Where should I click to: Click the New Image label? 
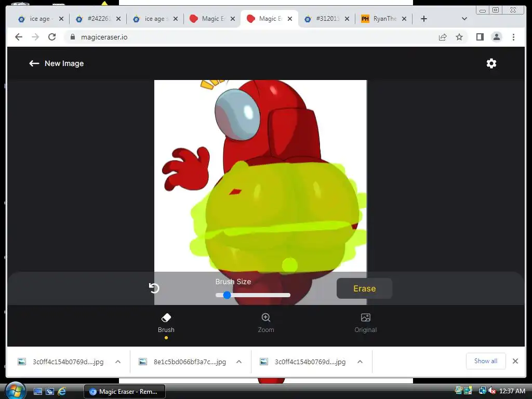pyautogui.click(x=64, y=63)
